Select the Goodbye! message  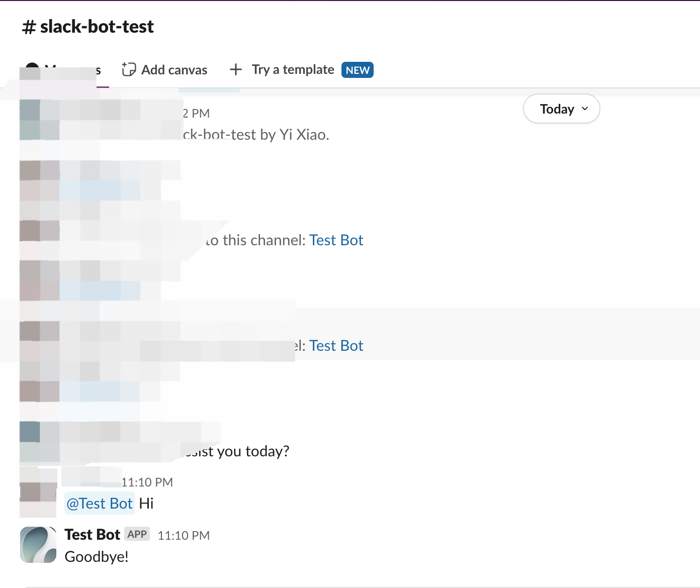(x=97, y=557)
